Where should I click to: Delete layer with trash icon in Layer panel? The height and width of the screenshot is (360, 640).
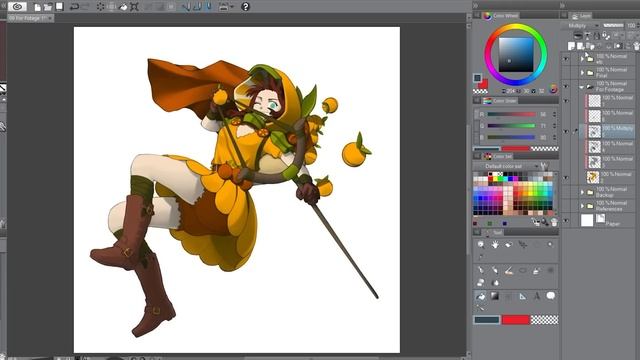click(x=637, y=46)
